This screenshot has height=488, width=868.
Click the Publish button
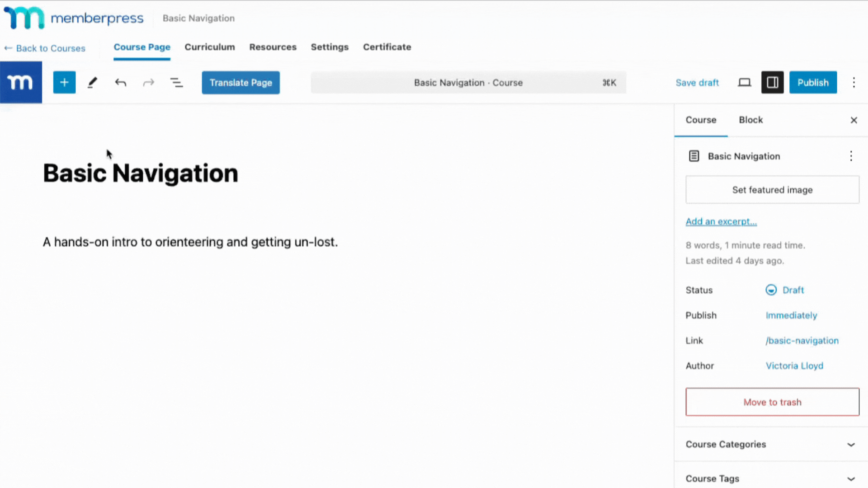[812, 83]
